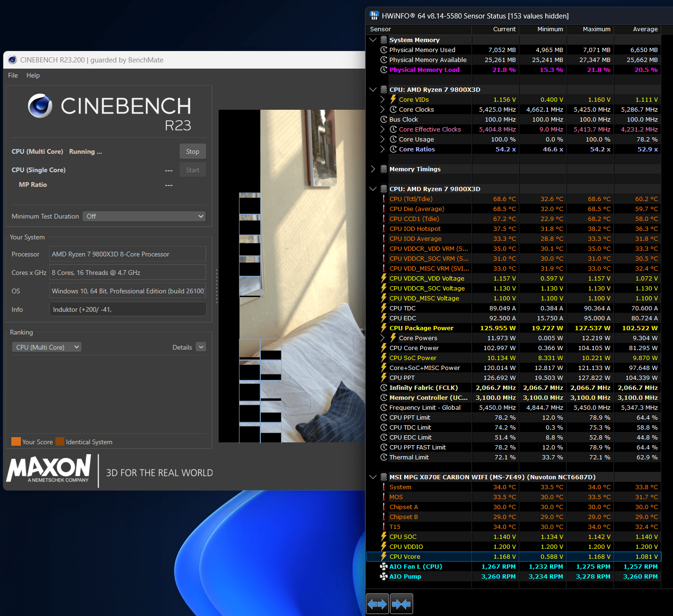Expand the Memory Timings sensor group
673x616 pixels.
pyautogui.click(x=373, y=169)
